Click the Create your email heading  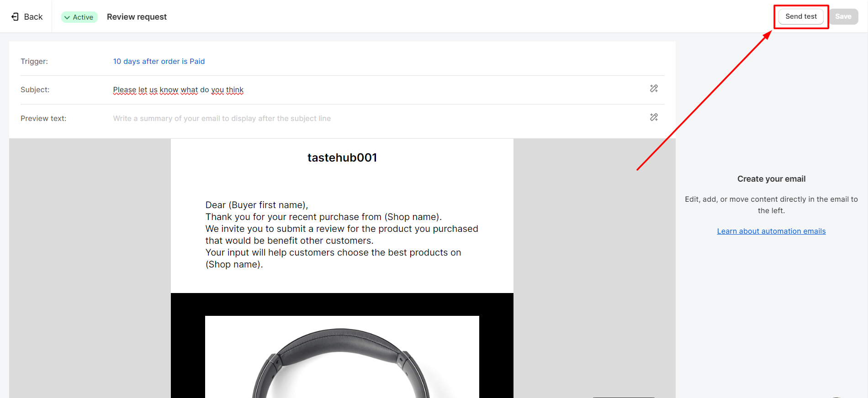pos(771,179)
